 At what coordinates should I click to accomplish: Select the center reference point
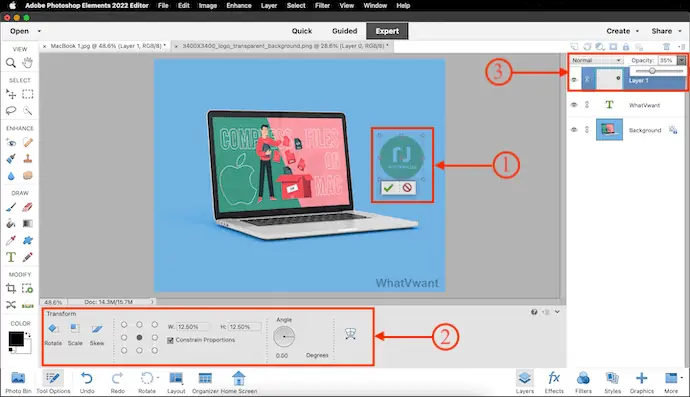coord(139,338)
